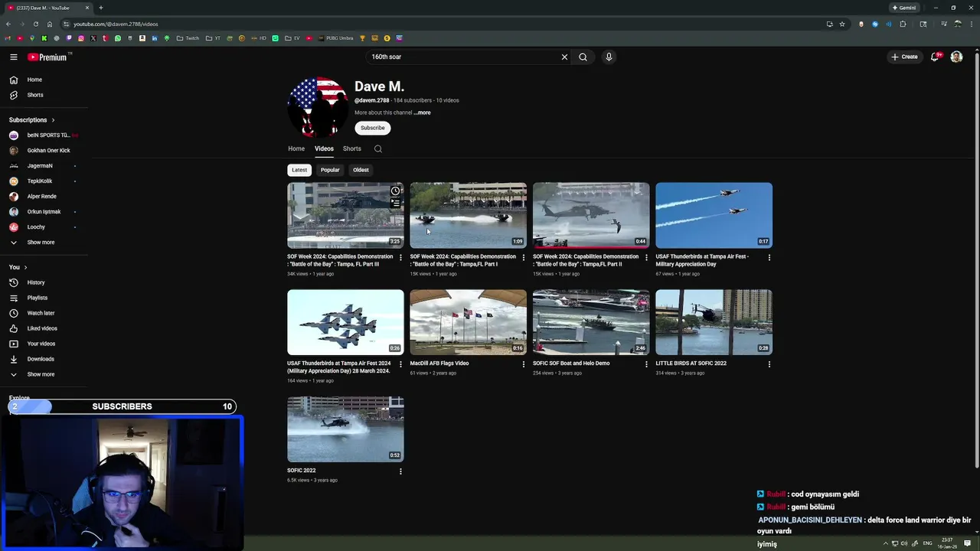Open the browser extensions puzzle icon
This screenshot has width=980, height=551.
click(903, 24)
